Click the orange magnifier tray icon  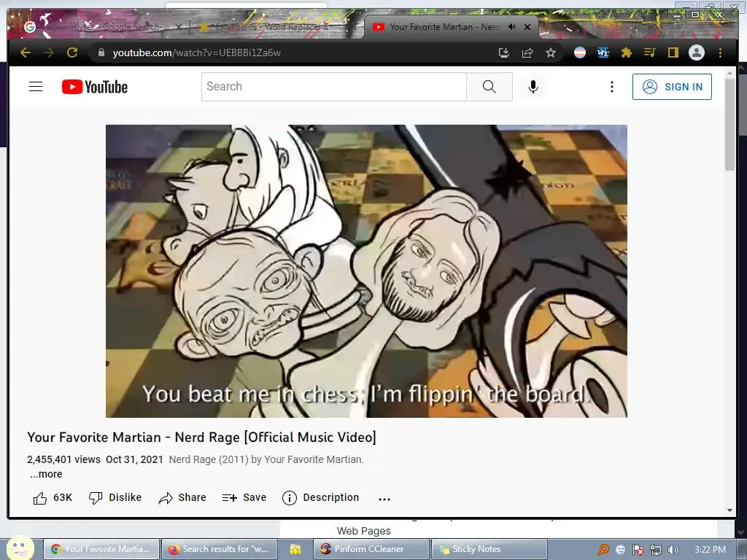click(x=603, y=550)
